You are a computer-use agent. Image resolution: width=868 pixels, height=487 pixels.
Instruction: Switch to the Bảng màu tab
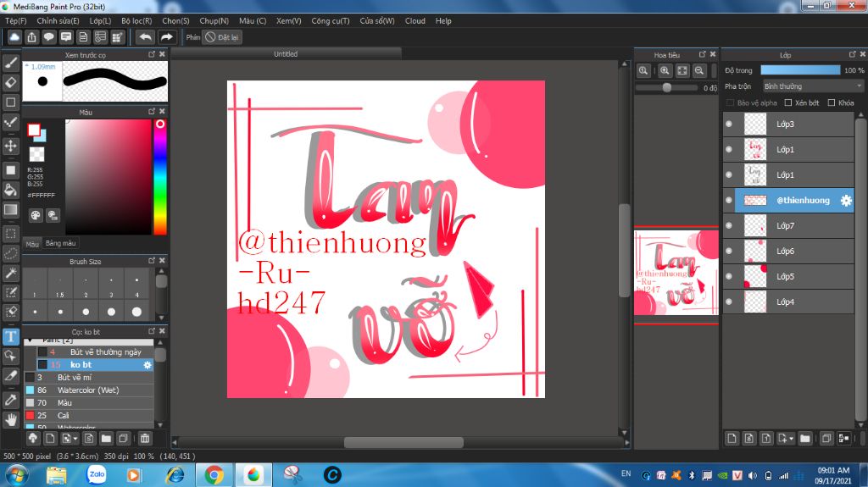point(60,244)
